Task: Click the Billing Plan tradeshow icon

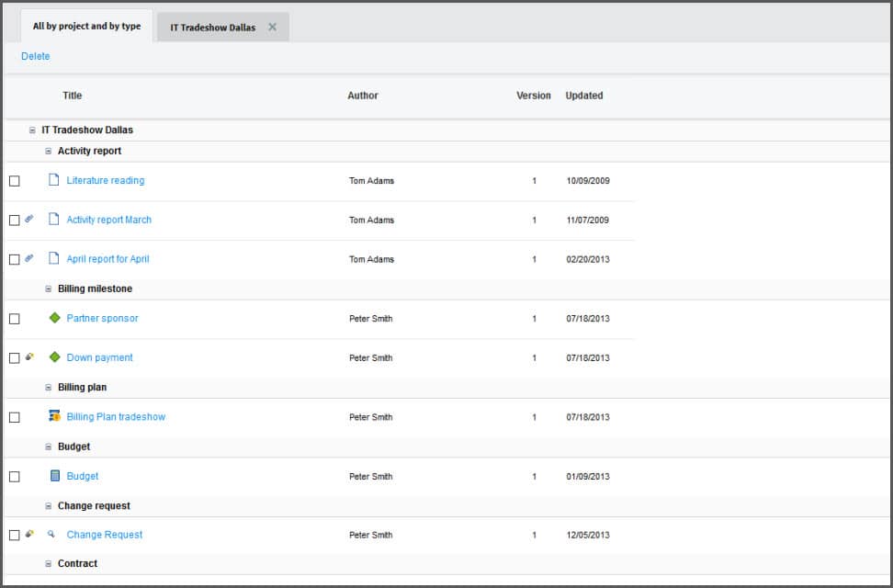Action: pyautogui.click(x=54, y=416)
